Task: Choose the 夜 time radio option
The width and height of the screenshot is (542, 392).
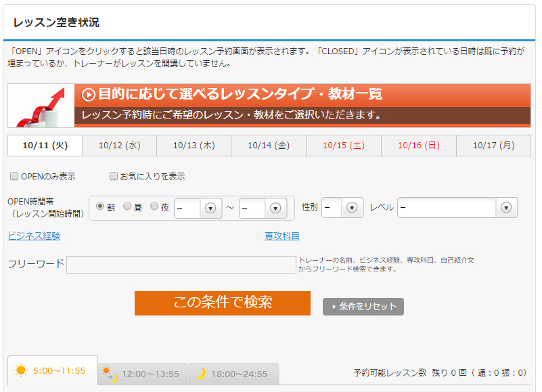Action: [x=154, y=206]
